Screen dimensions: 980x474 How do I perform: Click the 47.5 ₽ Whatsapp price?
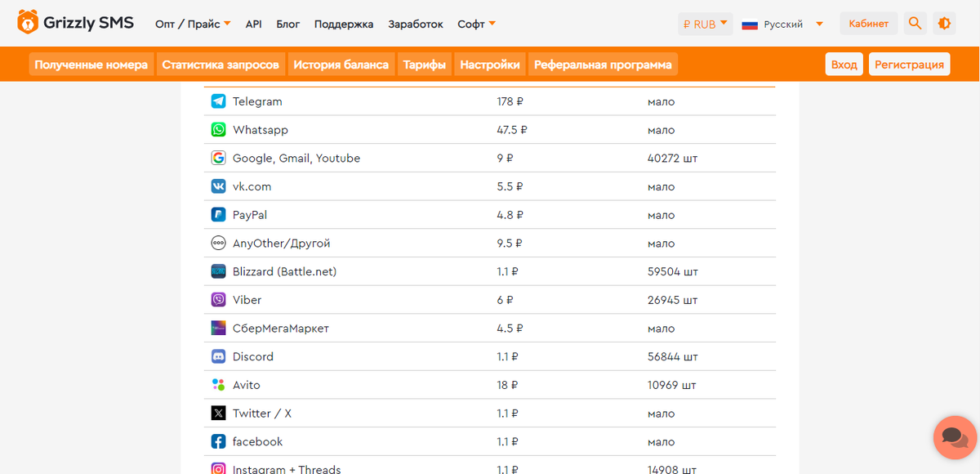click(x=512, y=130)
